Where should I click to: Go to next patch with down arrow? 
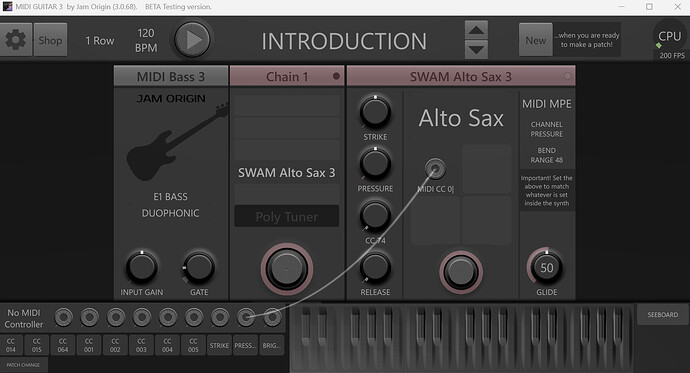click(476, 49)
